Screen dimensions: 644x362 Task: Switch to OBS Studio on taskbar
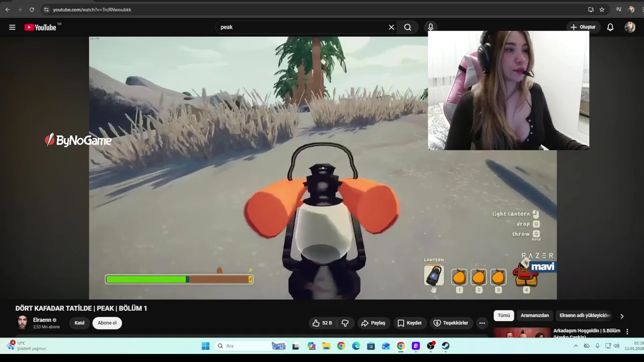(431, 346)
